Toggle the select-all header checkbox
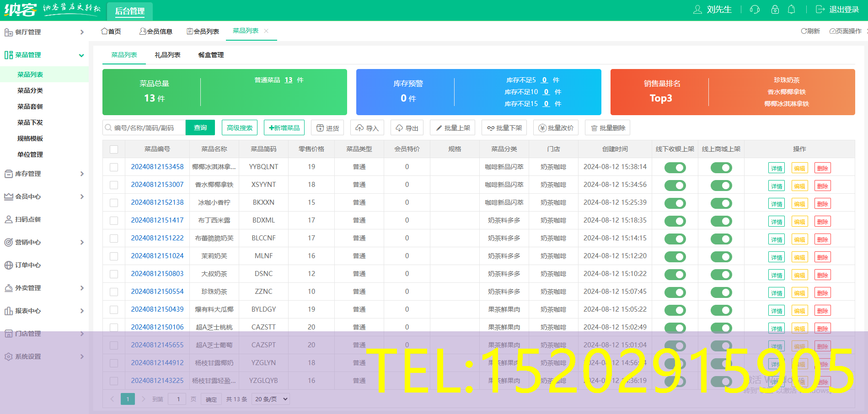 coord(114,149)
